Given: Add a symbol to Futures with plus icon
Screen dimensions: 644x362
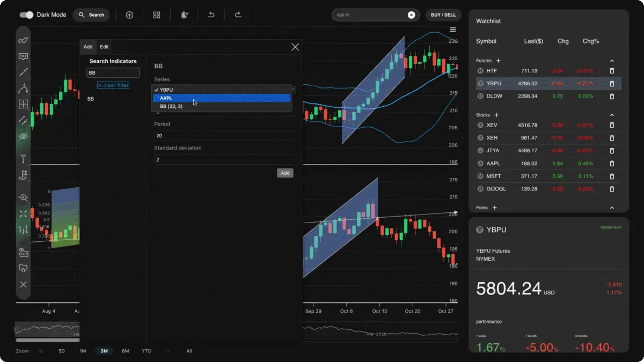Looking at the screenshot, I should coord(498,61).
